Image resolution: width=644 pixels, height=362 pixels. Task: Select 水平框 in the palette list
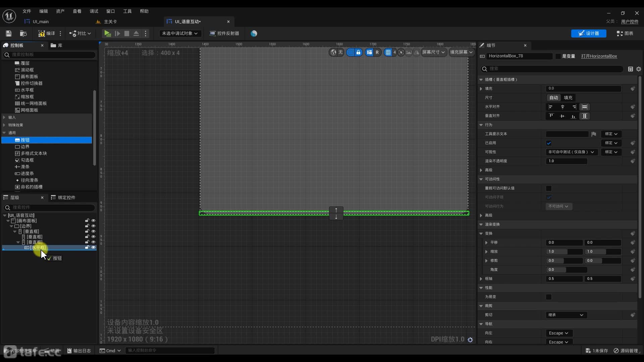[x=27, y=90]
